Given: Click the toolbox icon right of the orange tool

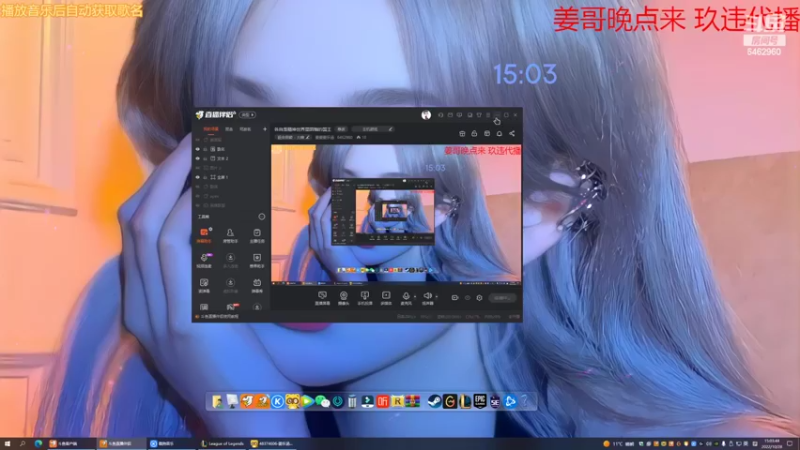Looking at the screenshot, I should coord(230,235).
